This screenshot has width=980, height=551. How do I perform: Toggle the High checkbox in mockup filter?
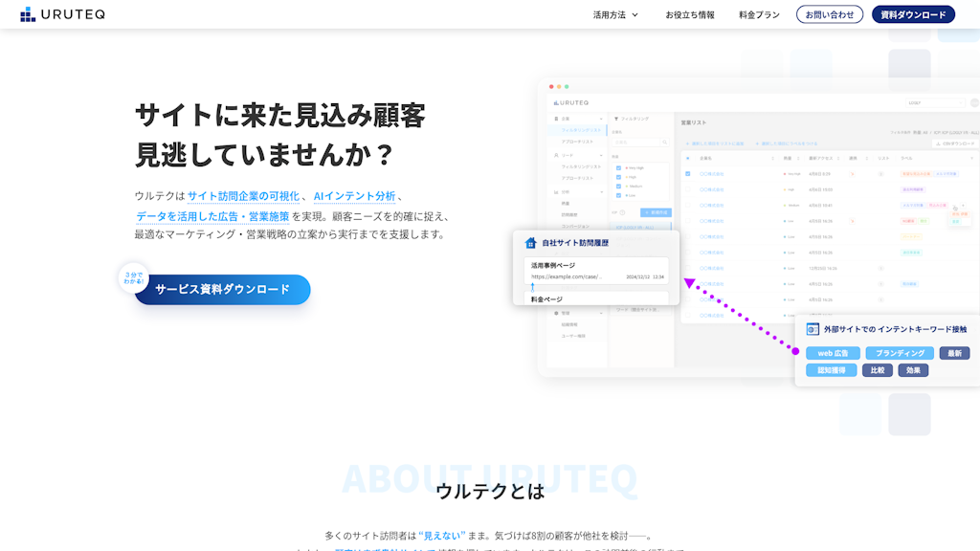(619, 177)
